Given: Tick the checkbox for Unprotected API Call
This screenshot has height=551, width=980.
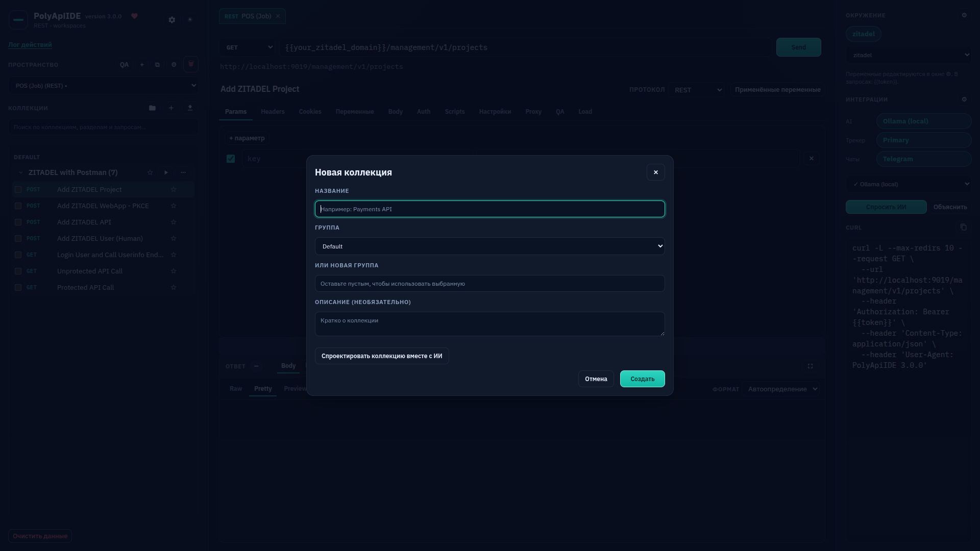Looking at the screenshot, I should 18,271.
